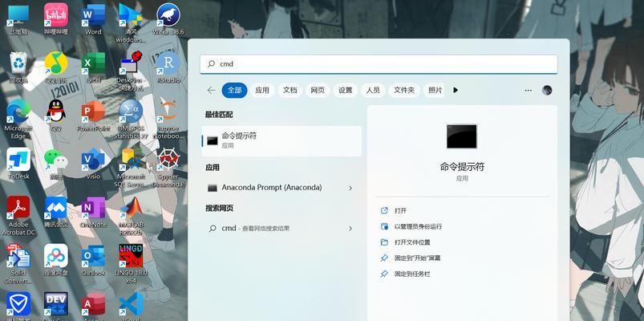
Task: Click the large Command Prompt preview icon
Action: (x=462, y=136)
